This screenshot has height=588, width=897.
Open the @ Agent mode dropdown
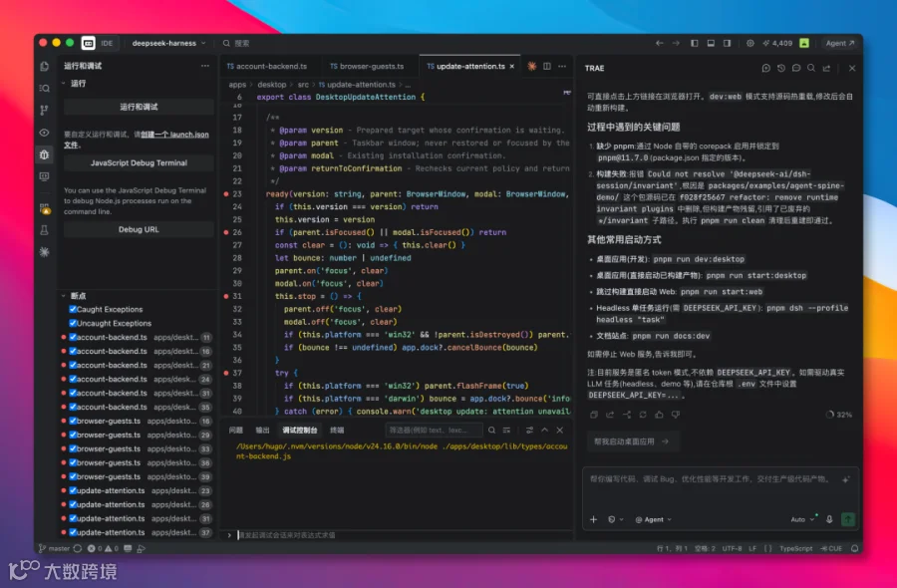click(653, 519)
